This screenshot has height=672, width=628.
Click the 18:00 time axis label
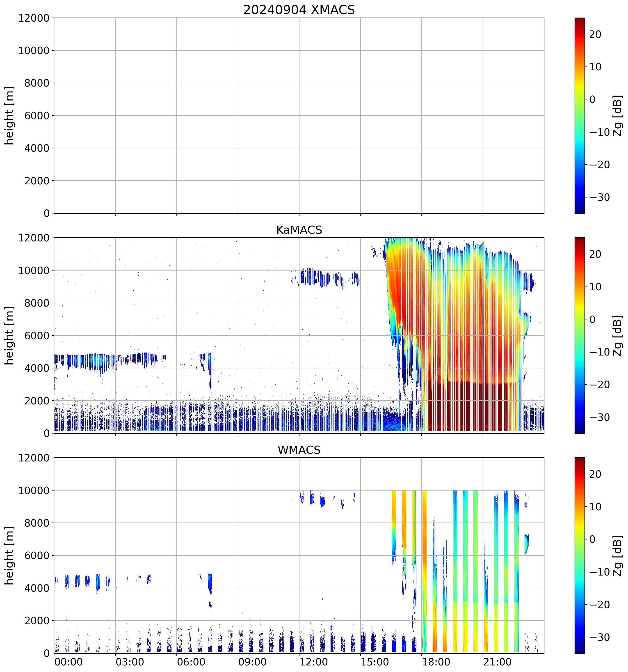point(436,662)
